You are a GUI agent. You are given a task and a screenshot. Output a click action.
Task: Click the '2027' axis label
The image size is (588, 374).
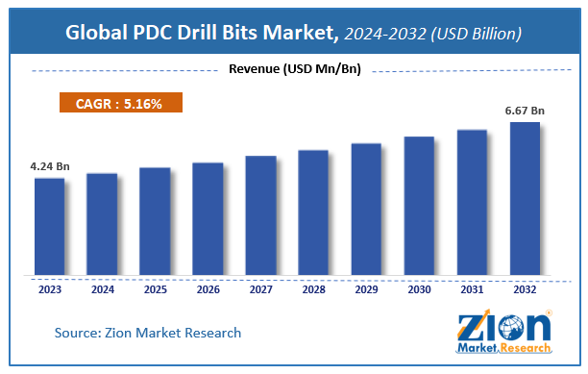[261, 289]
